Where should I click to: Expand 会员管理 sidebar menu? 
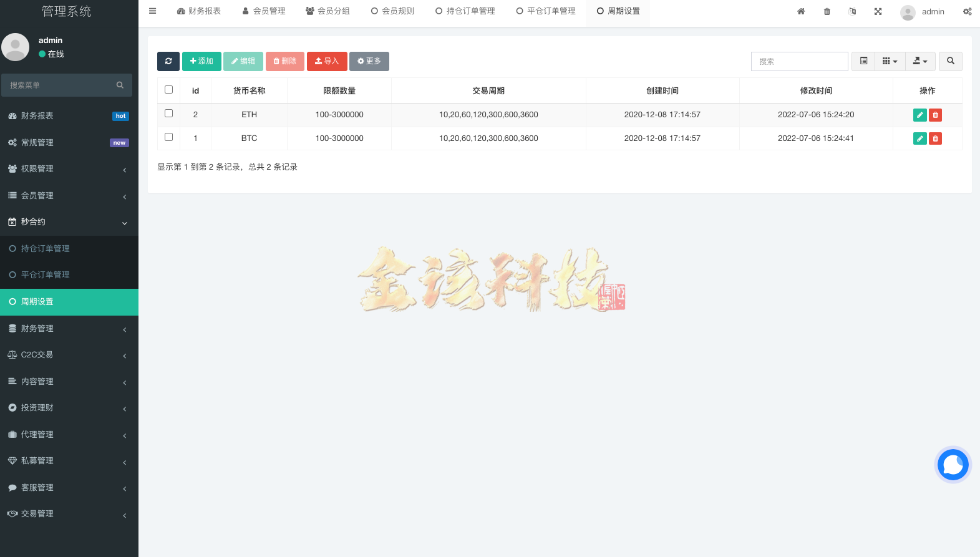(69, 196)
